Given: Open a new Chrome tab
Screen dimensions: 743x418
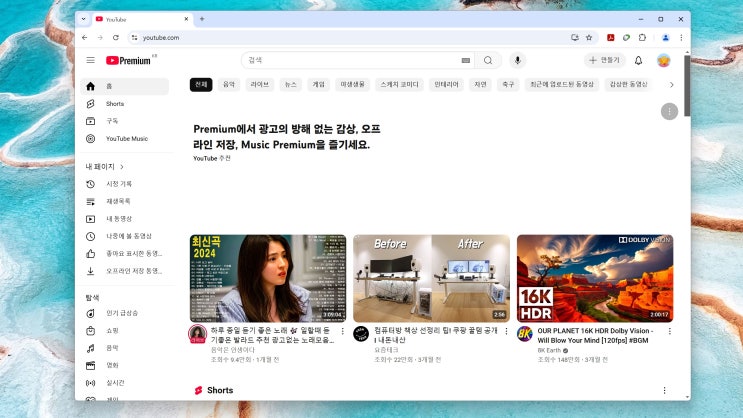Looking at the screenshot, I should [202, 19].
